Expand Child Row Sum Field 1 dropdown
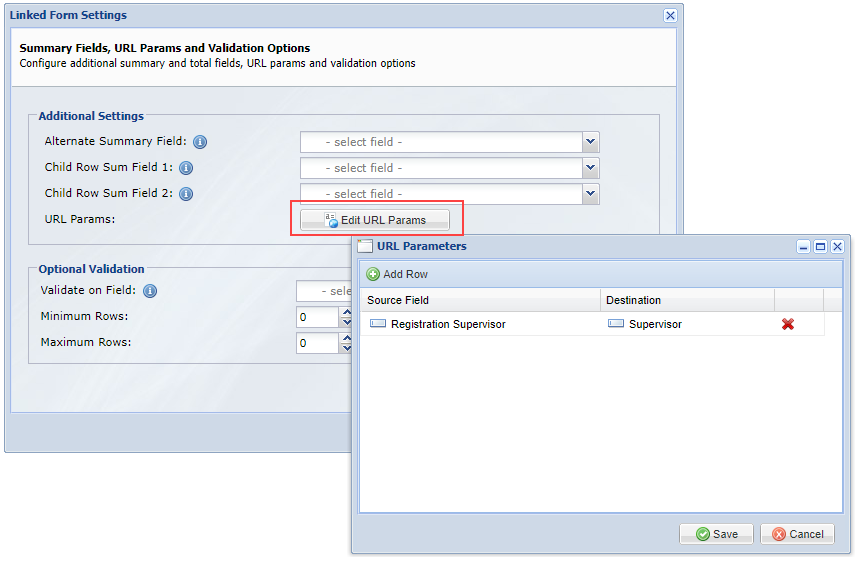859x562 pixels. (590, 168)
